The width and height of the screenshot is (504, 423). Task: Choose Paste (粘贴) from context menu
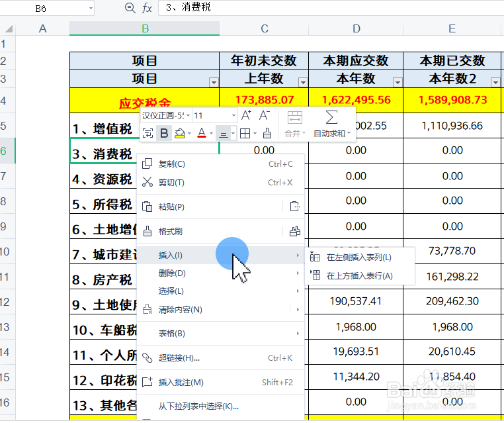(210, 207)
